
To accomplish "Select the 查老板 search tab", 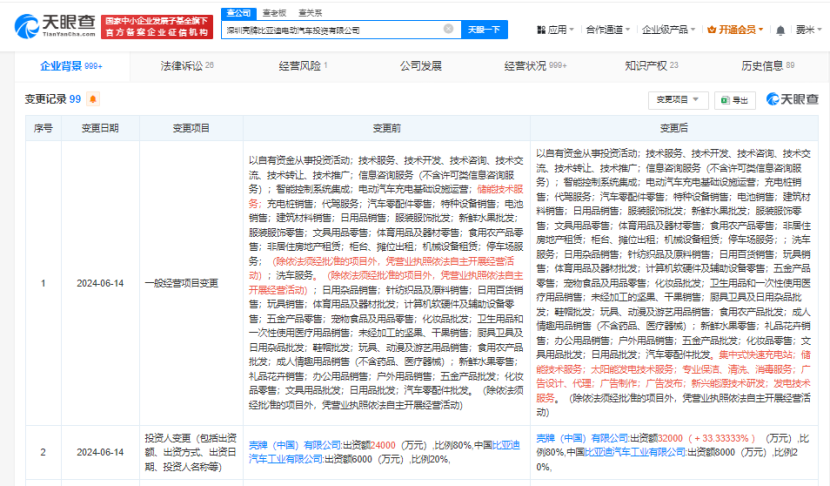I will pos(274,13).
